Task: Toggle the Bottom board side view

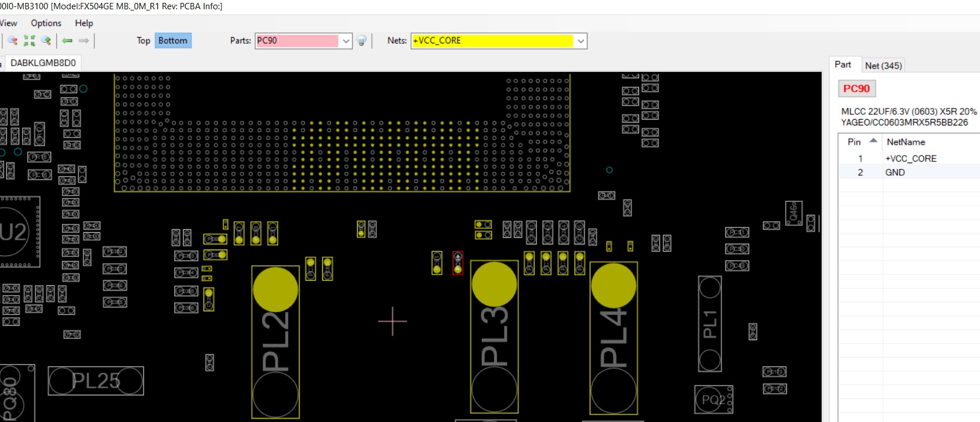Action: (x=173, y=41)
